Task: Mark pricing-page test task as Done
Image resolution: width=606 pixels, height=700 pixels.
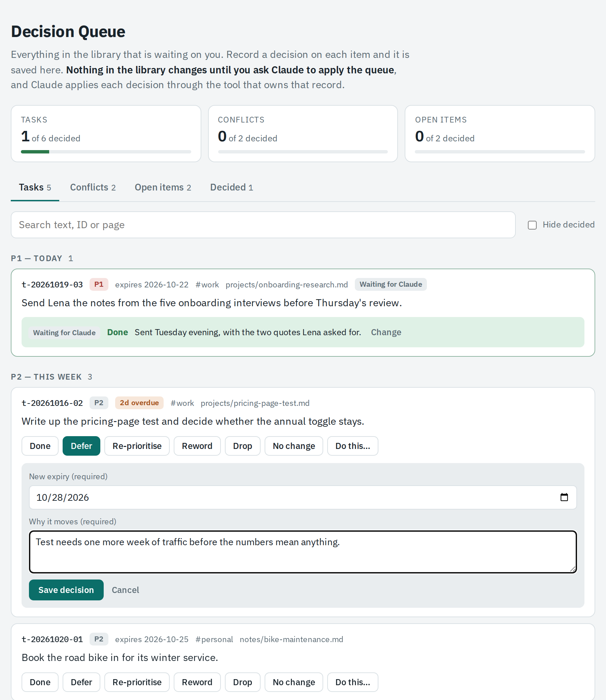Action: coord(40,446)
